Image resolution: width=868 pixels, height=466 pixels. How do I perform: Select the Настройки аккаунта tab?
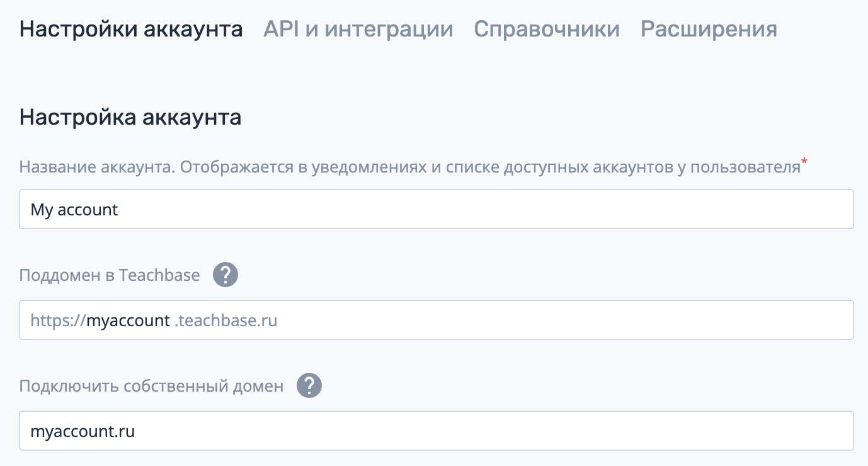131,29
